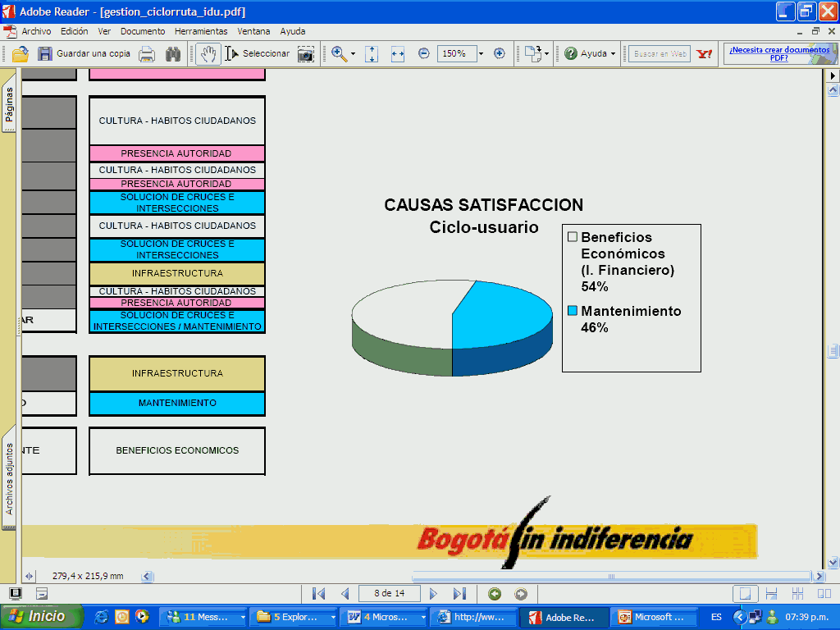Image resolution: width=840 pixels, height=630 pixels.
Task: Click the binoculars Search icon
Action: tap(173, 54)
